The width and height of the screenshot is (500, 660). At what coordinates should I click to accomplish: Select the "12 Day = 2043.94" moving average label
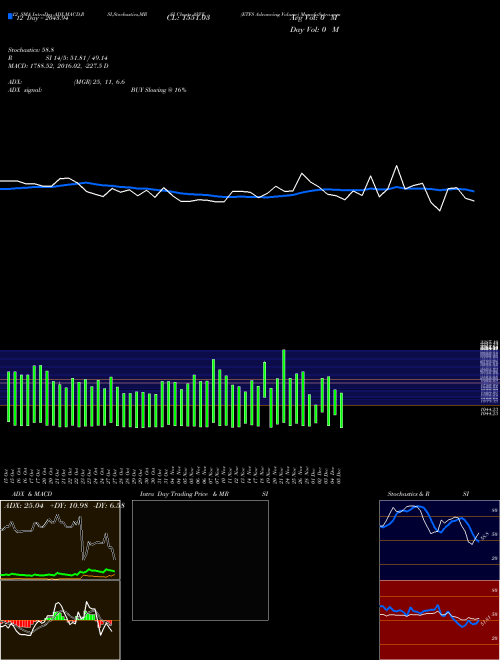(x=42, y=18)
